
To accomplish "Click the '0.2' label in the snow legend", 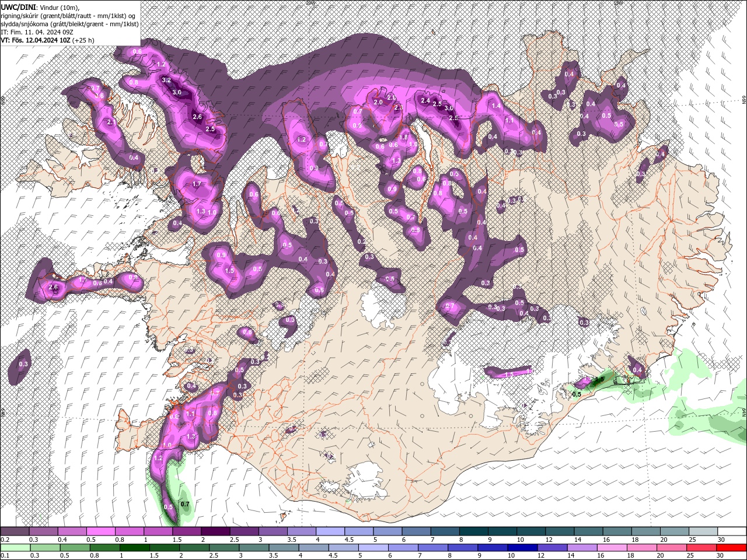I will click(5, 540).
